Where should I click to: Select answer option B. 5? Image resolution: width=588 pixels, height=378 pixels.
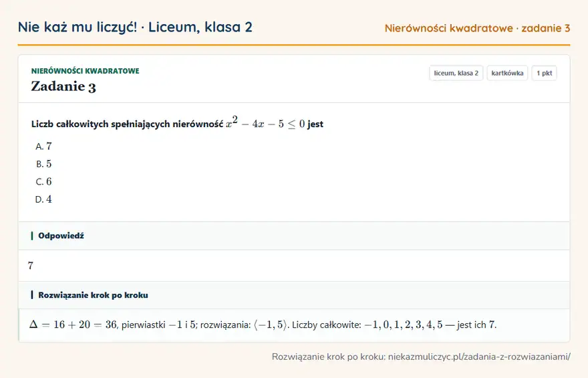[43, 164]
